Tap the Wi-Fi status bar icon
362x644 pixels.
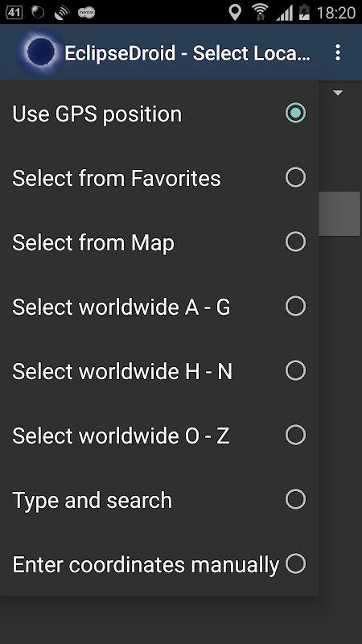(260, 12)
